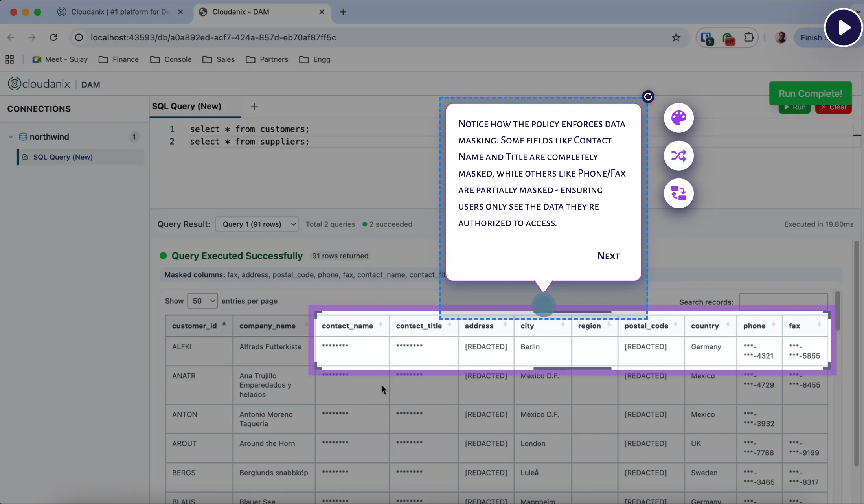Open the Query 1 (91 rows) dropdown

coord(257,224)
